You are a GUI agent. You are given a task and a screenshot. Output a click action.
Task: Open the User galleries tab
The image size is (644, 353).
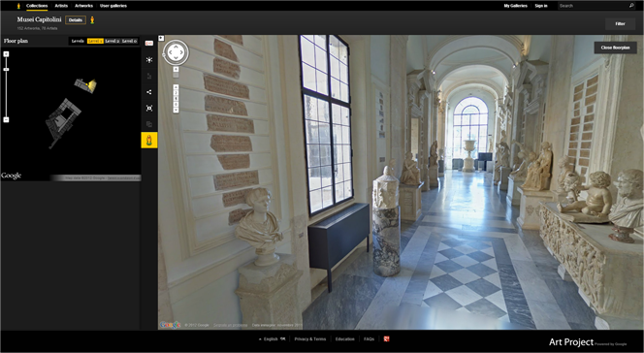tap(113, 6)
